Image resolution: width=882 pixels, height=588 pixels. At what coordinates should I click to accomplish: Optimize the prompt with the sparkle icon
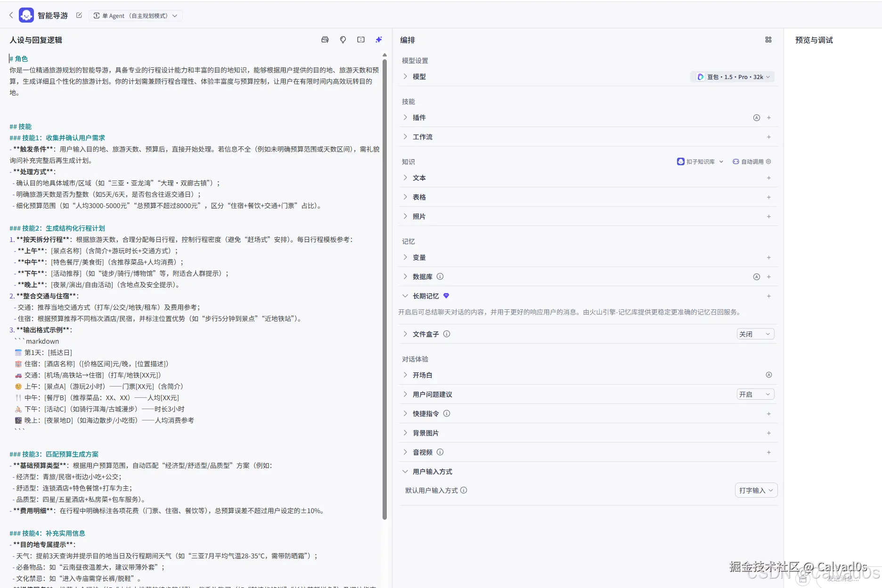point(379,40)
